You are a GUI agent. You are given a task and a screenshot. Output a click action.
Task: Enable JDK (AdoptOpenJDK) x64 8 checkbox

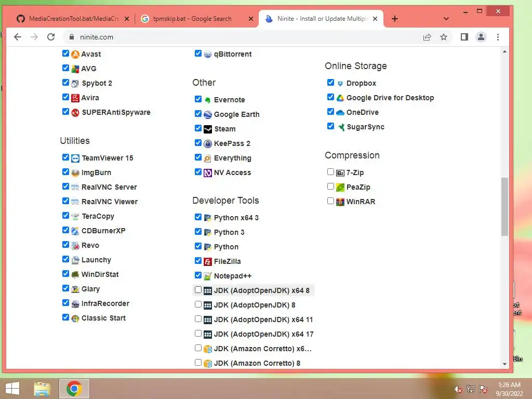(198, 290)
